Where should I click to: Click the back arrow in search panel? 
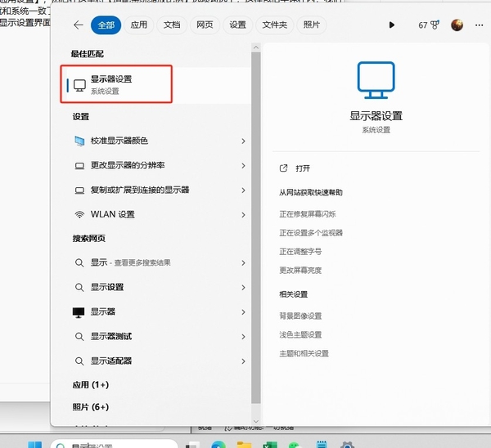click(x=78, y=25)
